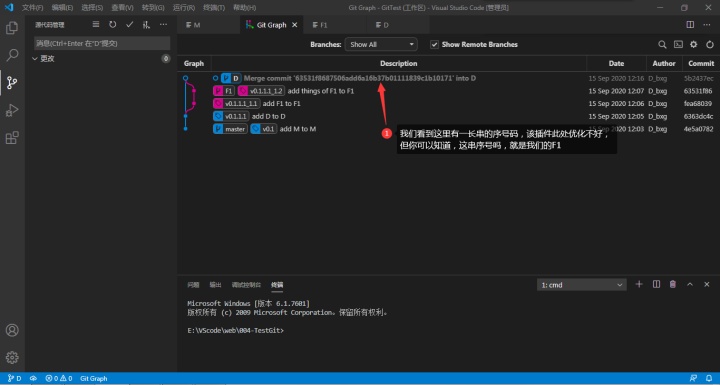
Task: Open the 文件(F) menu
Action: [33, 7]
